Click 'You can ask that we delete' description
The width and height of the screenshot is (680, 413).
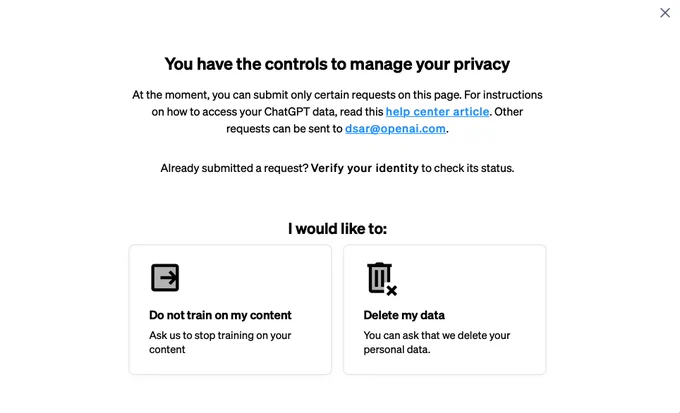[x=437, y=342]
